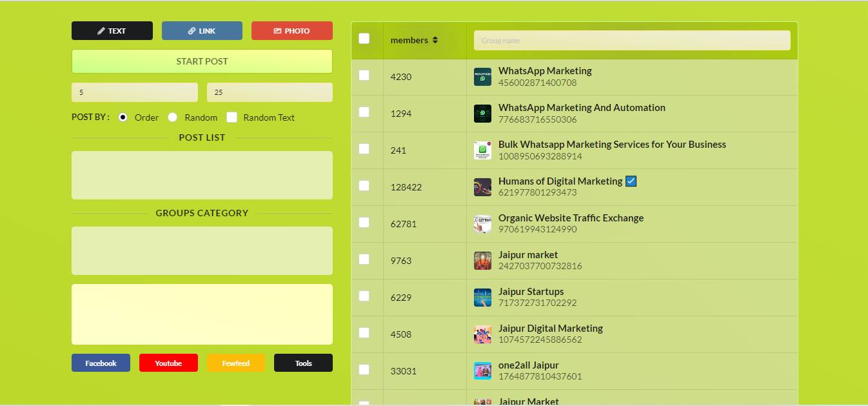This screenshot has width=868, height=406.
Task: Click the Jaipur Digital Marketing group avatar
Action: pos(482,334)
